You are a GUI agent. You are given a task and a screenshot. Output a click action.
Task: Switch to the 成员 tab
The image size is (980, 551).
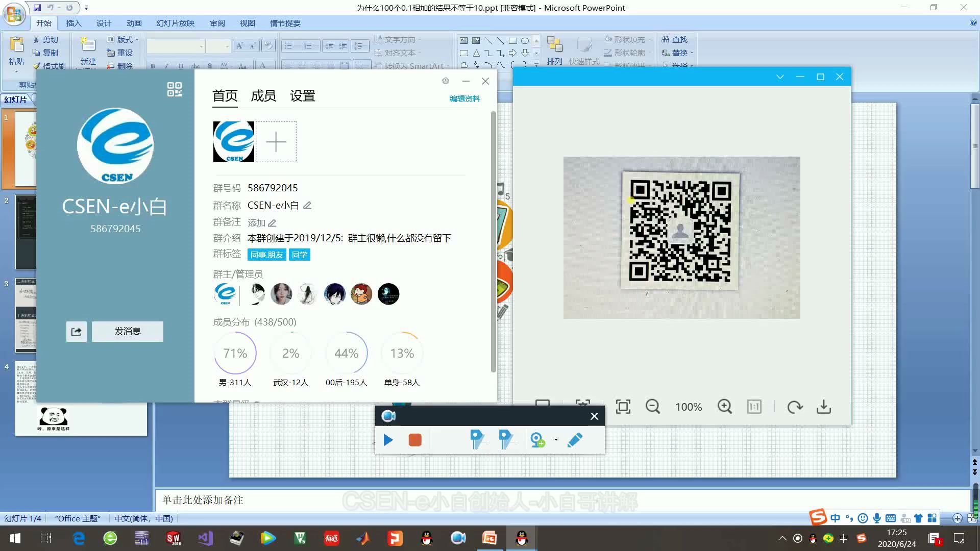click(x=263, y=95)
